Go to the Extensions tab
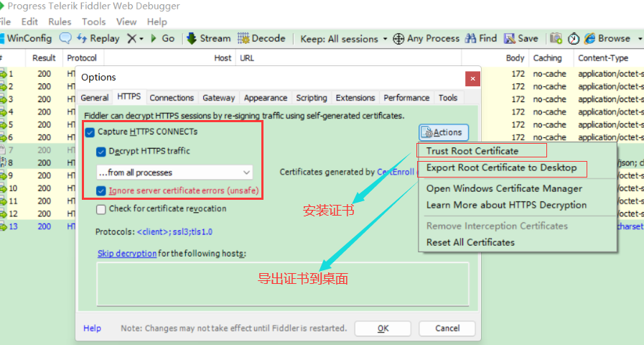 (x=355, y=98)
